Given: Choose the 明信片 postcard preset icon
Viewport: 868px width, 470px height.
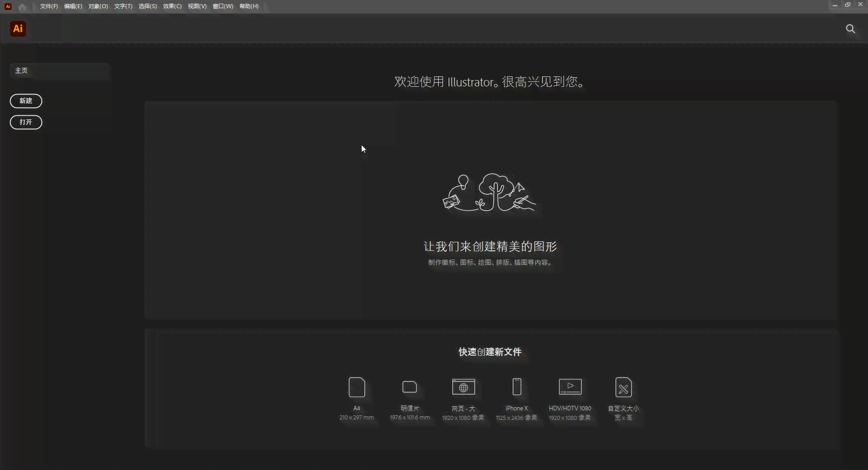Looking at the screenshot, I should 410,387.
